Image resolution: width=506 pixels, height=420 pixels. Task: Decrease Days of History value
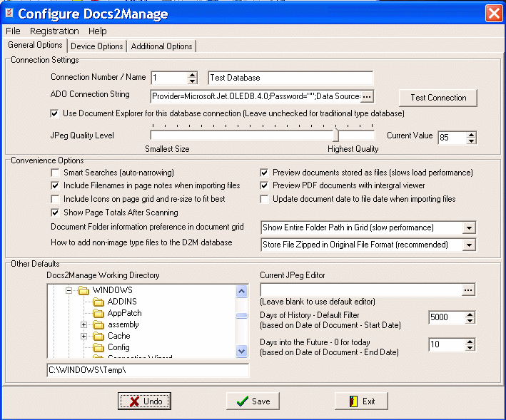[x=470, y=320]
